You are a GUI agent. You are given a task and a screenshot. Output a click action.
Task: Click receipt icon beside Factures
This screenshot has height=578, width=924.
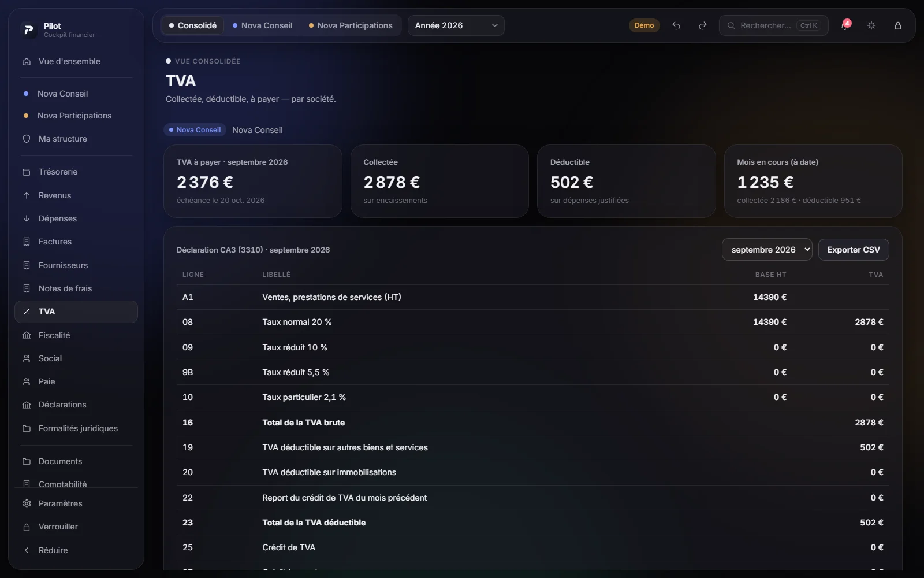27,242
